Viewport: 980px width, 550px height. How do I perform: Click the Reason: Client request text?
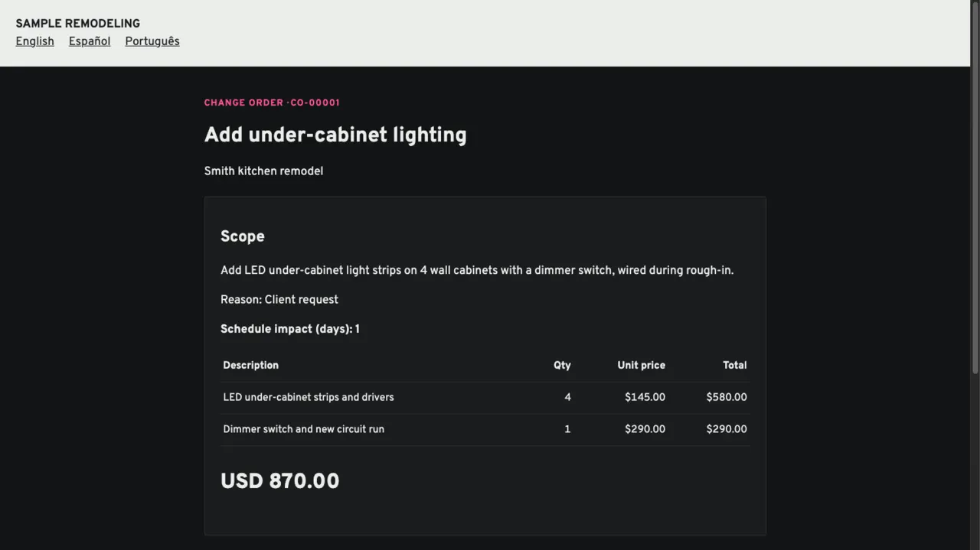coord(279,300)
